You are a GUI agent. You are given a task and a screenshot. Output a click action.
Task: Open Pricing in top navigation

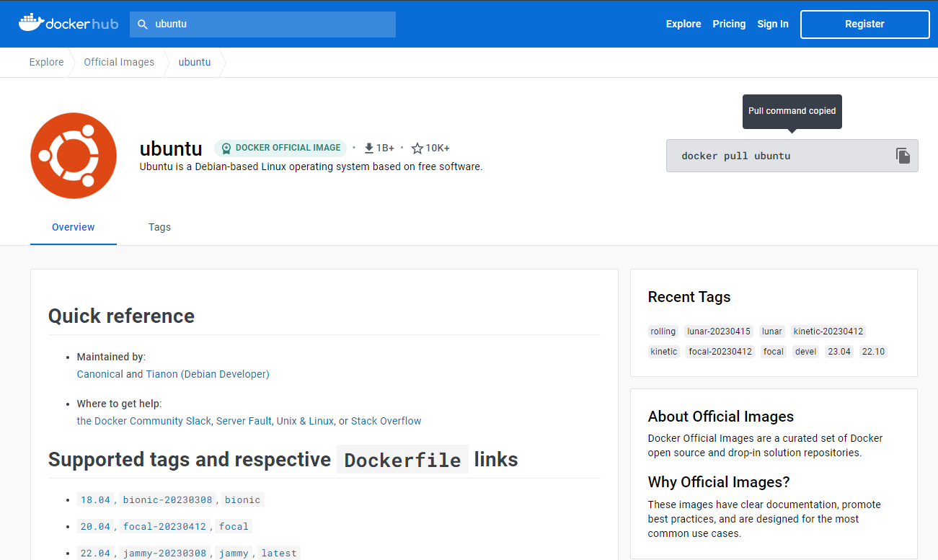pyautogui.click(x=729, y=24)
